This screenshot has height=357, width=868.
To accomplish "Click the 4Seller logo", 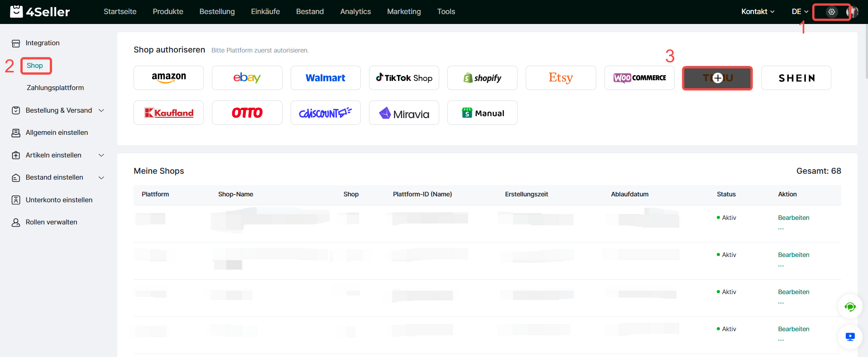I will pos(40,12).
